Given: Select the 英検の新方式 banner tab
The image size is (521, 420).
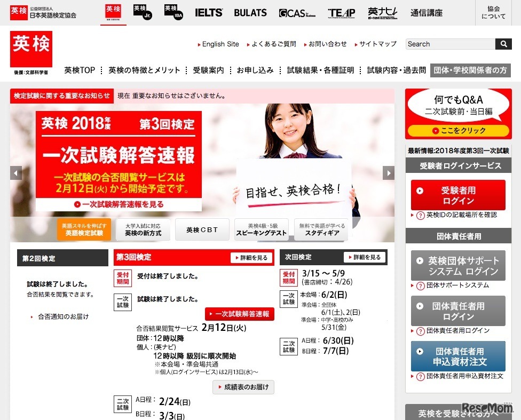Looking at the screenshot, I should click(x=143, y=229).
